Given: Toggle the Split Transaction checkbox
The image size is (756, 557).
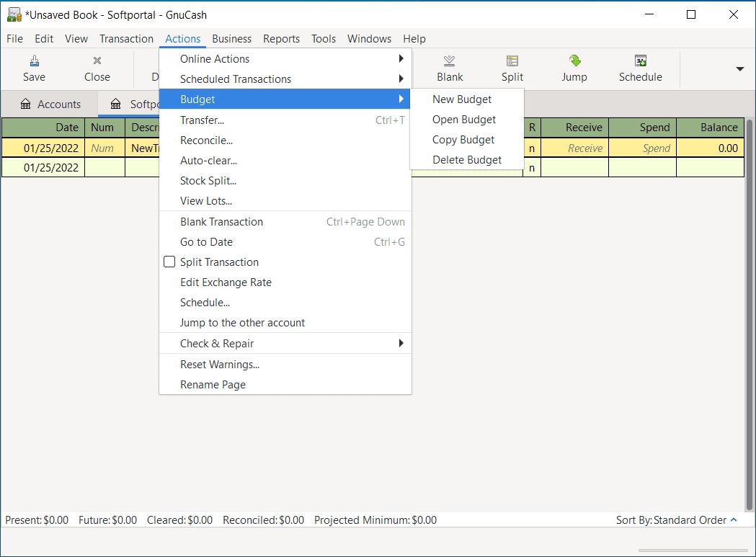Looking at the screenshot, I should [x=169, y=262].
